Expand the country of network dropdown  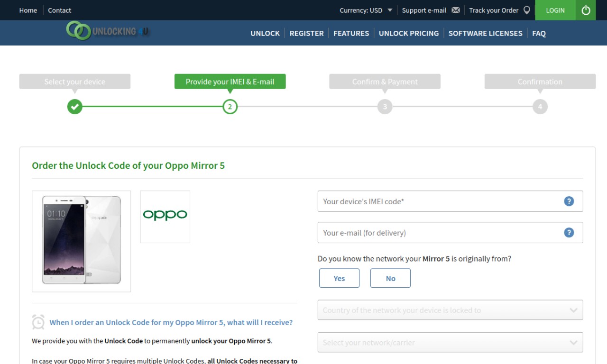[x=451, y=310]
